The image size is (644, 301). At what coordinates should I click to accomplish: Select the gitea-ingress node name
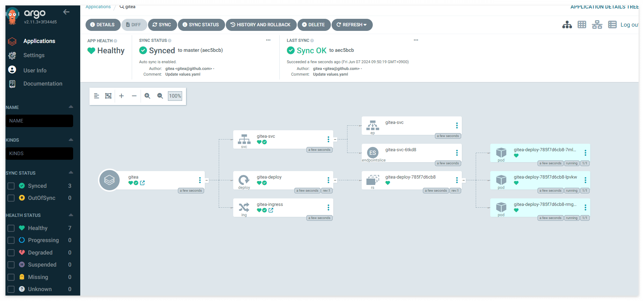click(x=270, y=204)
